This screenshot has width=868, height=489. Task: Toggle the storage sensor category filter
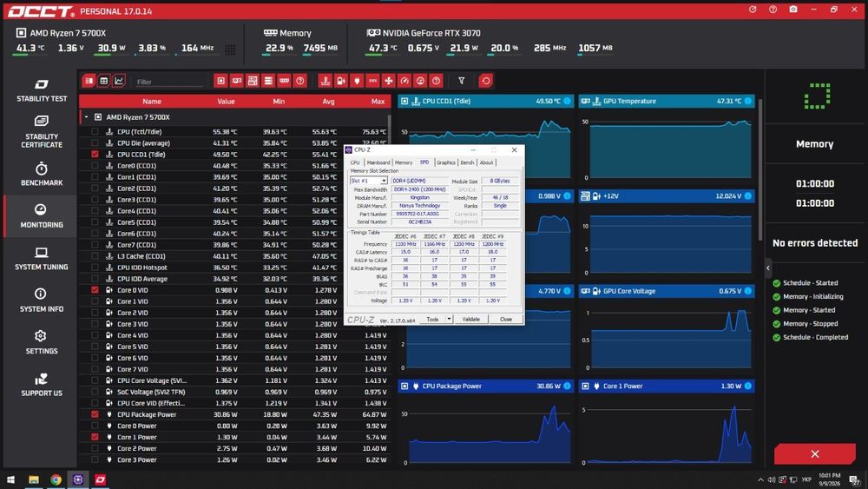(268, 81)
